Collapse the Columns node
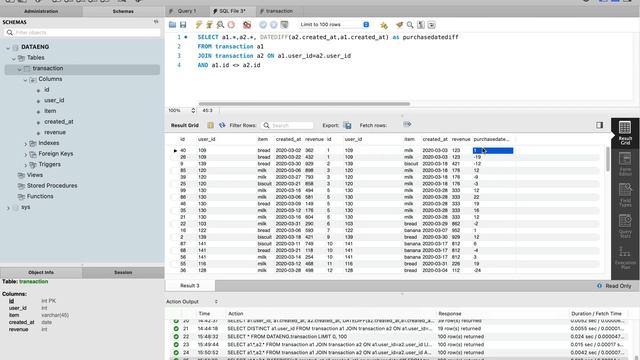This screenshot has height=360, width=640. (x=25, y=80)
